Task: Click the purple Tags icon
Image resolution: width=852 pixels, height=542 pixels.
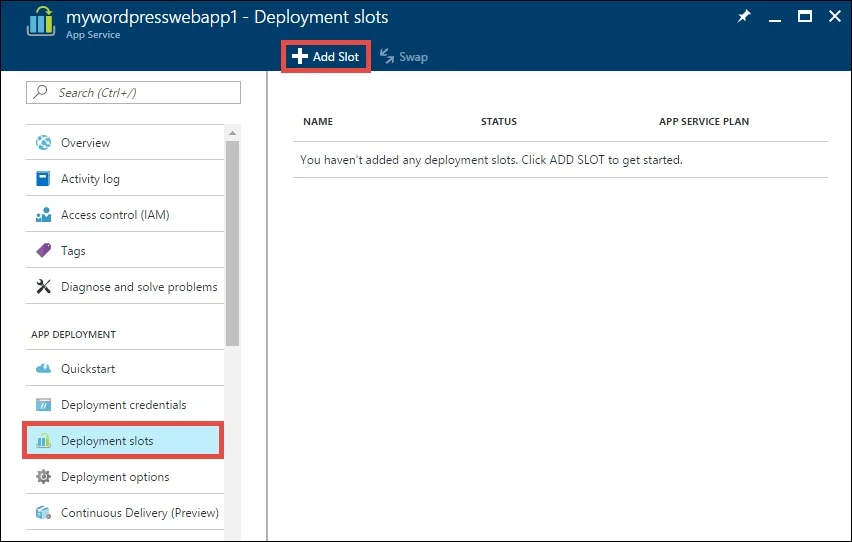Action: (x=43, y=250)
